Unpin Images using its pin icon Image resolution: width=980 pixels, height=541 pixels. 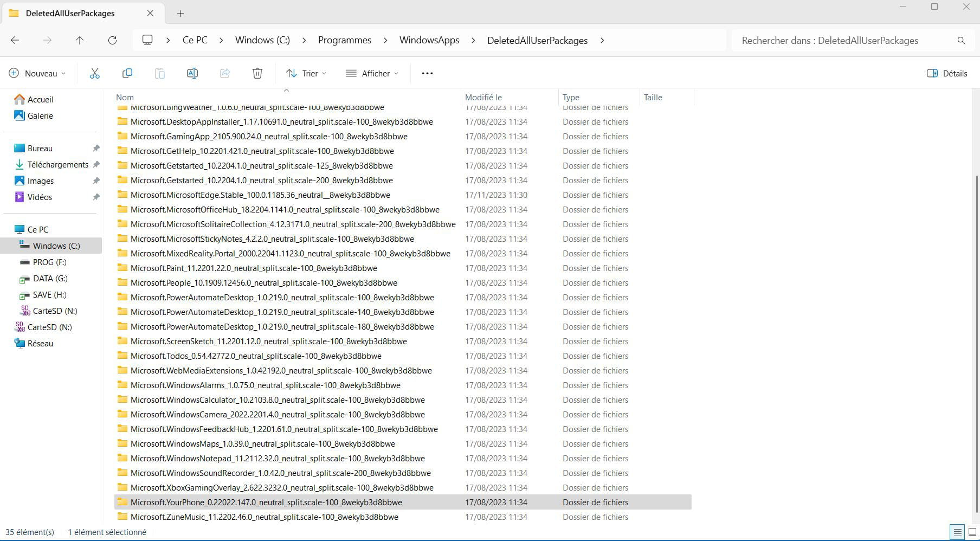tap(96, 181)
